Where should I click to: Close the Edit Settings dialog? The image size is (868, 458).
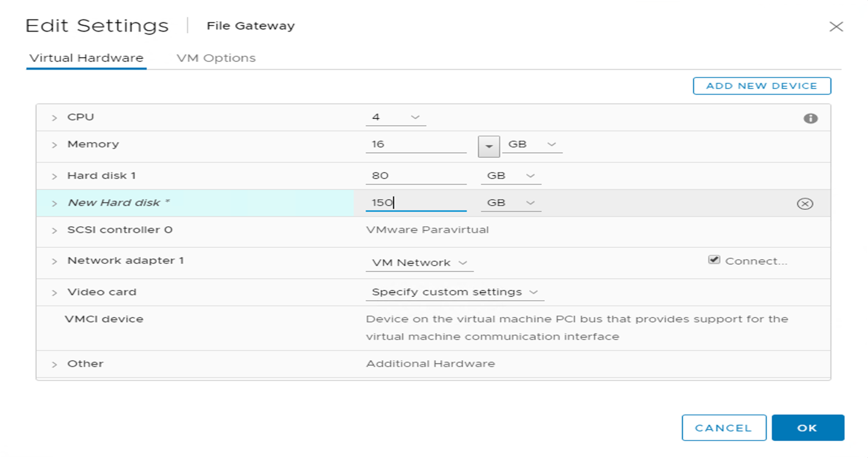(836, 27)
